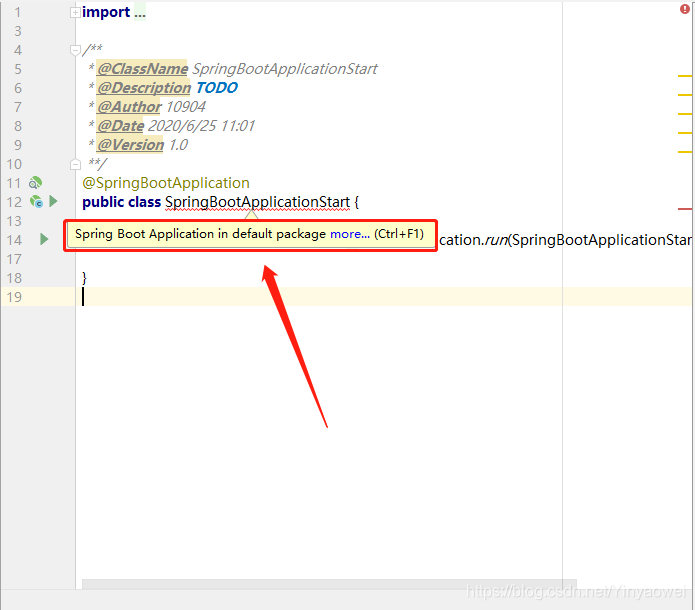Click the first yellow warning stripe marker
The height and width of the screenshot is (610, 695).
[x=685, y=76]
